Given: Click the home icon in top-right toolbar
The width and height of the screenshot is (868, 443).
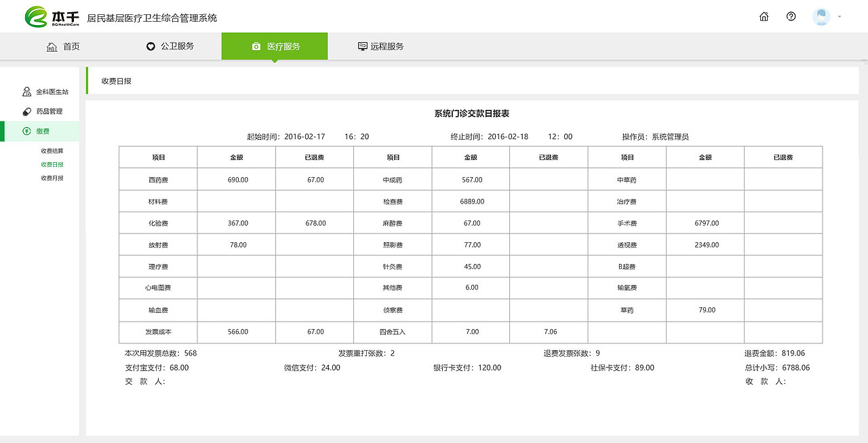Looking at the screenshot, I should pyautogui.click(x=764, y=16).
